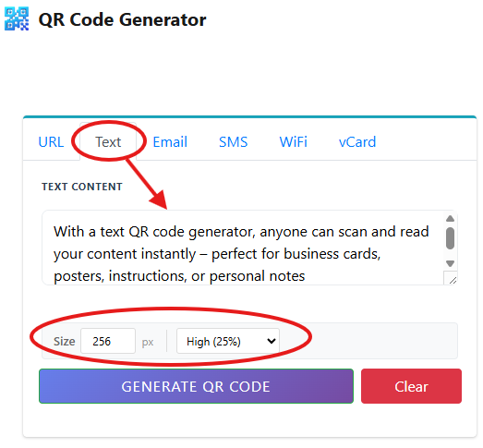The image size is (483, 448).
Task: Click the textarea vertical scrollbar thumb
Action: pos(450,238)
